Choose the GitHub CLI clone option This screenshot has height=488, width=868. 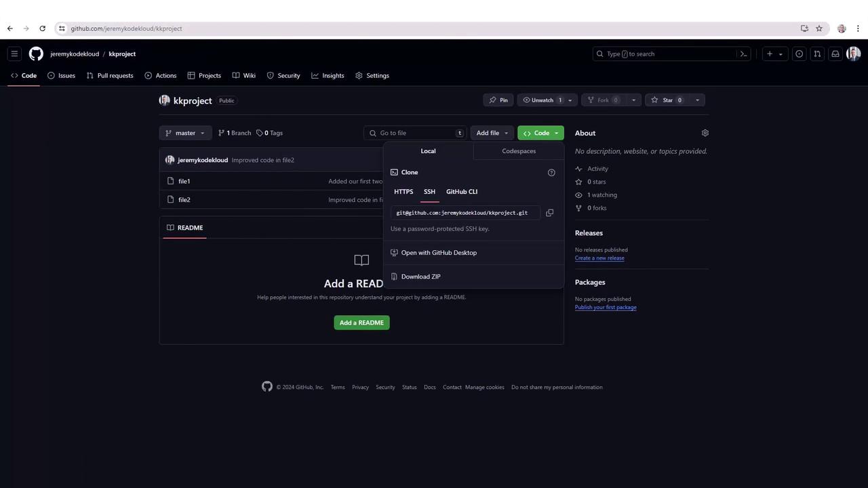click(462, 192)
